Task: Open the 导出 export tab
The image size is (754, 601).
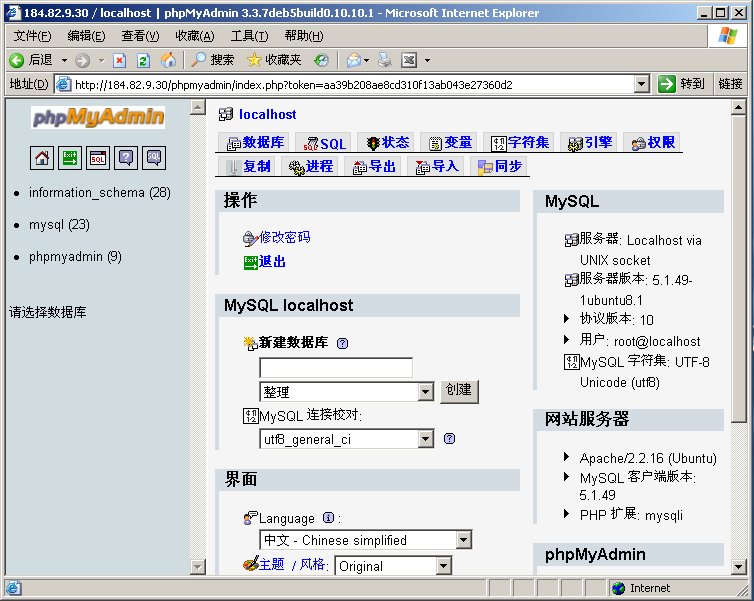Action: pos(373,166)
